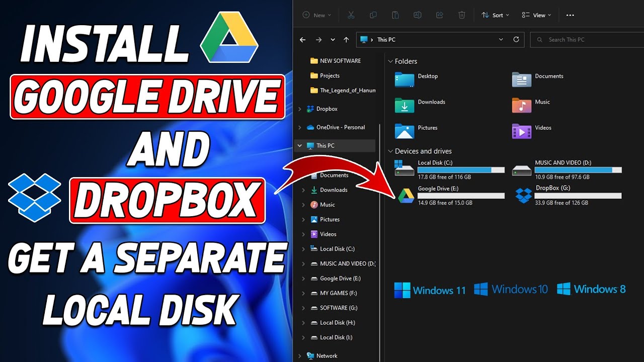Screen dimensions: 644x362
Task: Select the Google Drive (E:) drive icon
Action: click(406, 196)
